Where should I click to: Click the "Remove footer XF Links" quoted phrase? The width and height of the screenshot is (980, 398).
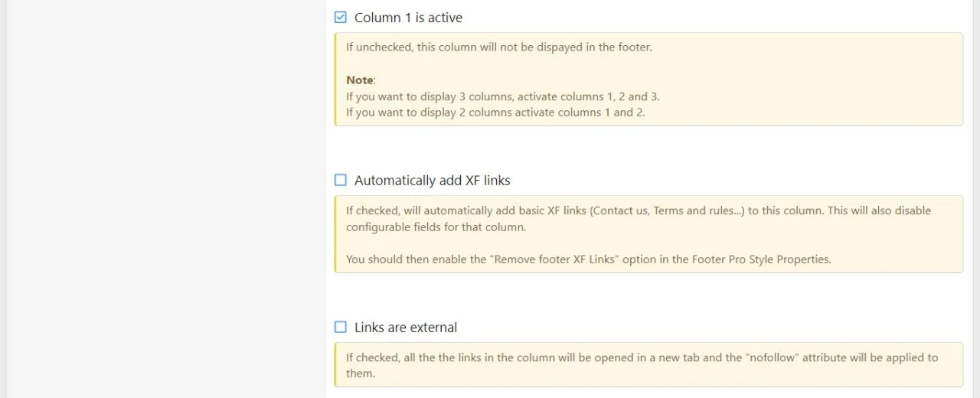pos(554,259)
